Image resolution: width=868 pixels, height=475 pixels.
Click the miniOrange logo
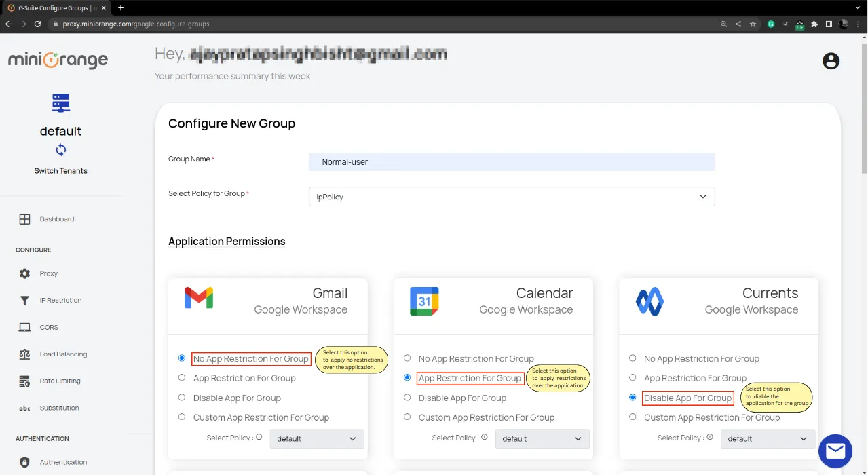(58, 60)
